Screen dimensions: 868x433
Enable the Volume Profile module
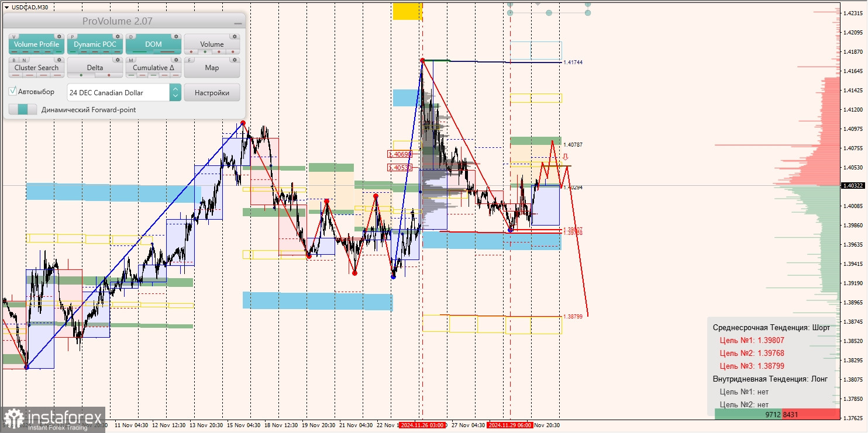tap(36, 44)
